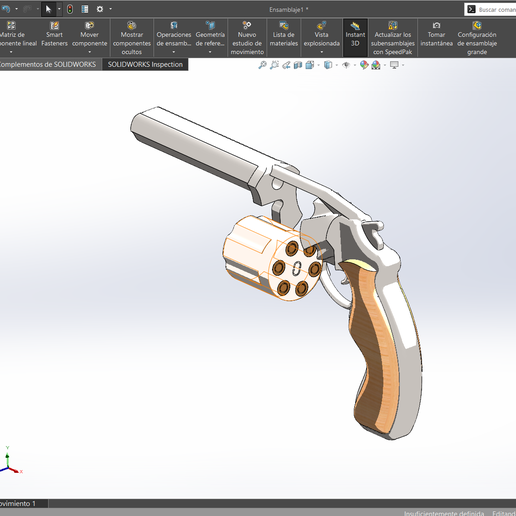Switch to SOLIDWORKS Inspection tab
Viewport: 516px width, 516px height.
[145, 64]
